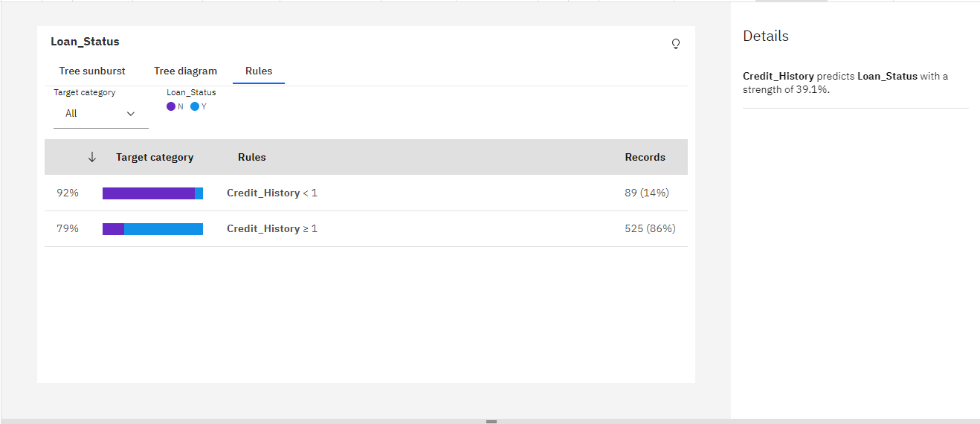Click small blue segment of the 92% bar

coord(199,193)
